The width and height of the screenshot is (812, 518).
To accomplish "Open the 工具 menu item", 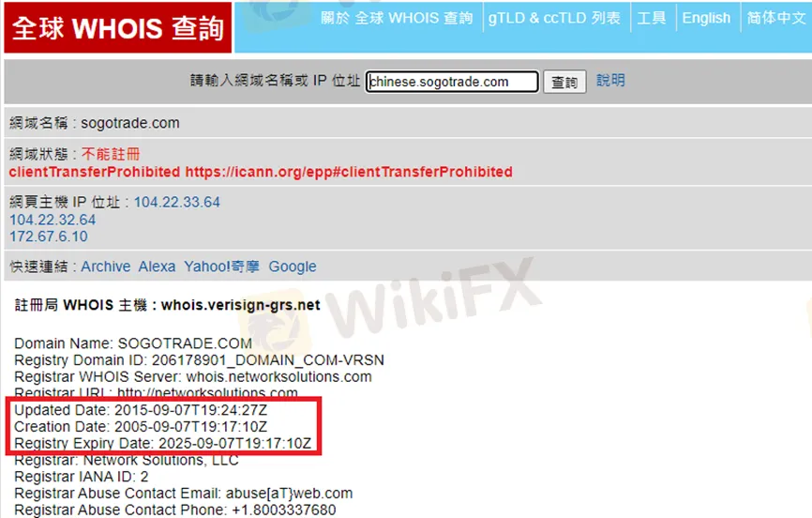I will coord(651,18).
